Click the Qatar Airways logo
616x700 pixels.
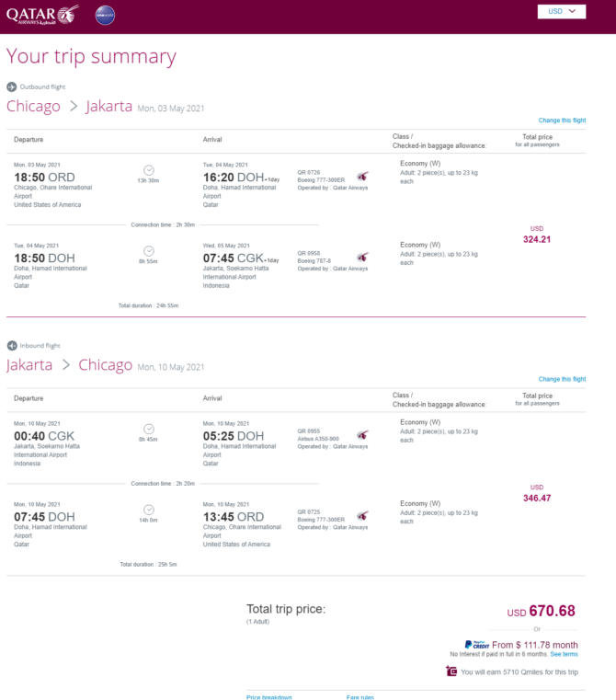tap(42, 15)
